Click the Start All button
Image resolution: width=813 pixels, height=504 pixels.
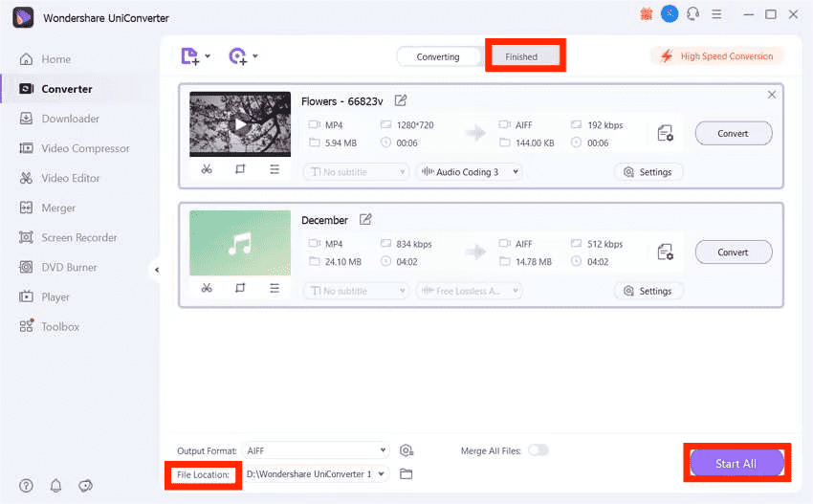click(736, 463)
